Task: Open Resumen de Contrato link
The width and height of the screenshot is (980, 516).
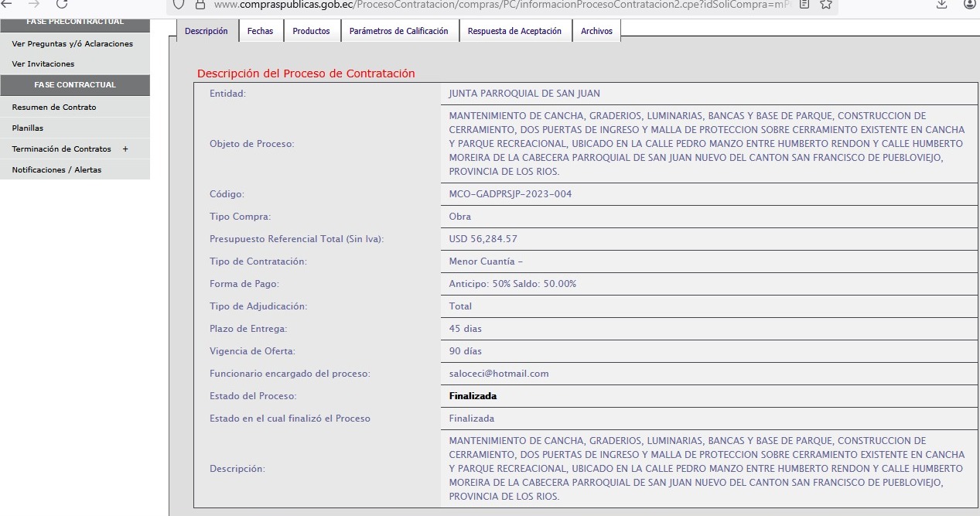Action: [x=54, y=107]
